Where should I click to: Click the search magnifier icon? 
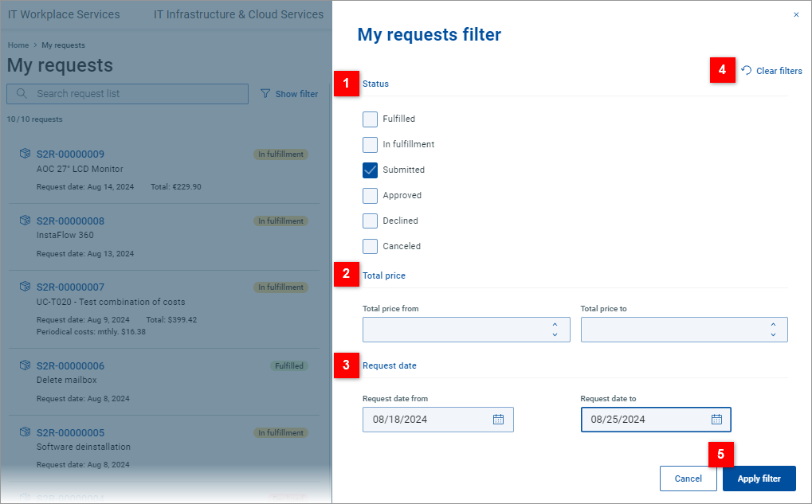pyautogui.click(x=22, y=94)
